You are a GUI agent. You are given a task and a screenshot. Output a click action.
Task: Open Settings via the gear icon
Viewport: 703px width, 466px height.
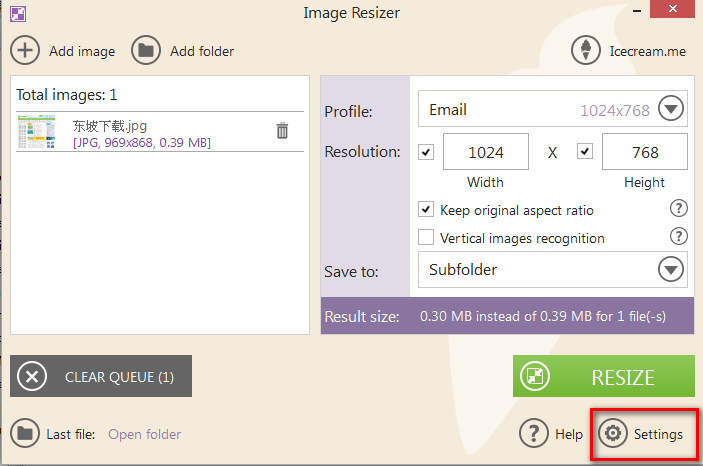[613, 434]
